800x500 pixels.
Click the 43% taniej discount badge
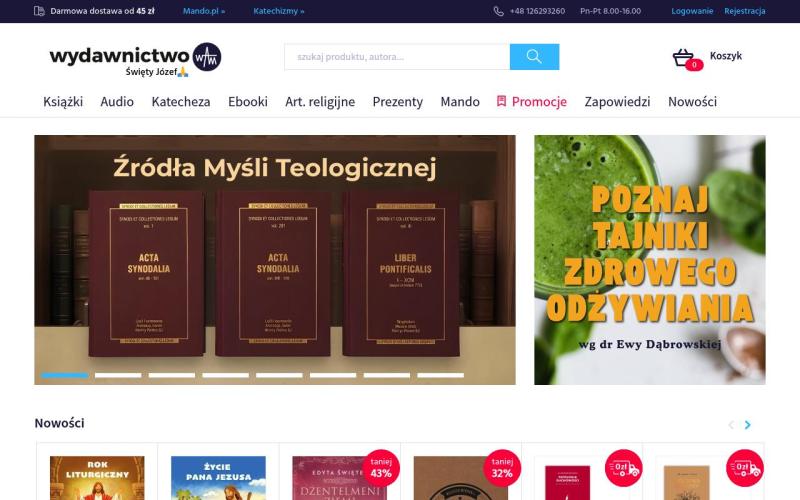(381, 468)
